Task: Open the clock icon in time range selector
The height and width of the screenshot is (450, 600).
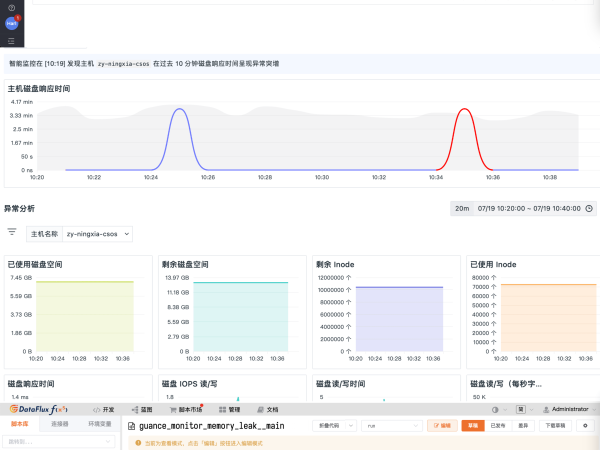Action: (589, 209)
